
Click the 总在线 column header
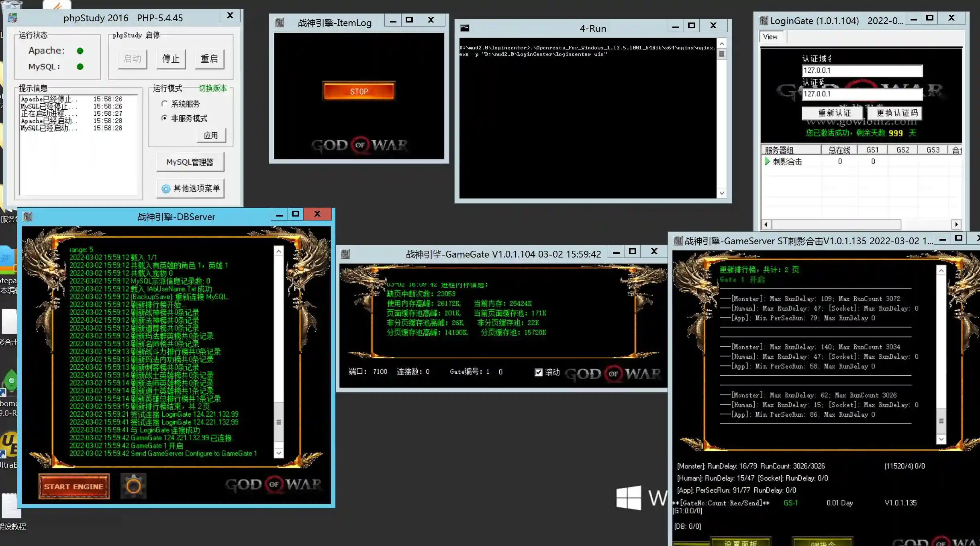coord(839,150)
